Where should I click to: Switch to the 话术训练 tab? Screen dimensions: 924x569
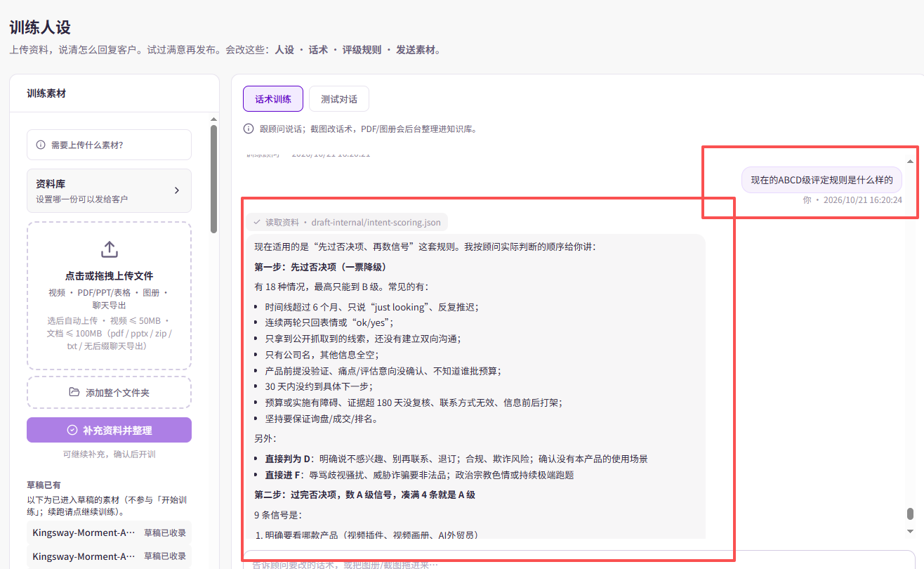coord(273,99)
